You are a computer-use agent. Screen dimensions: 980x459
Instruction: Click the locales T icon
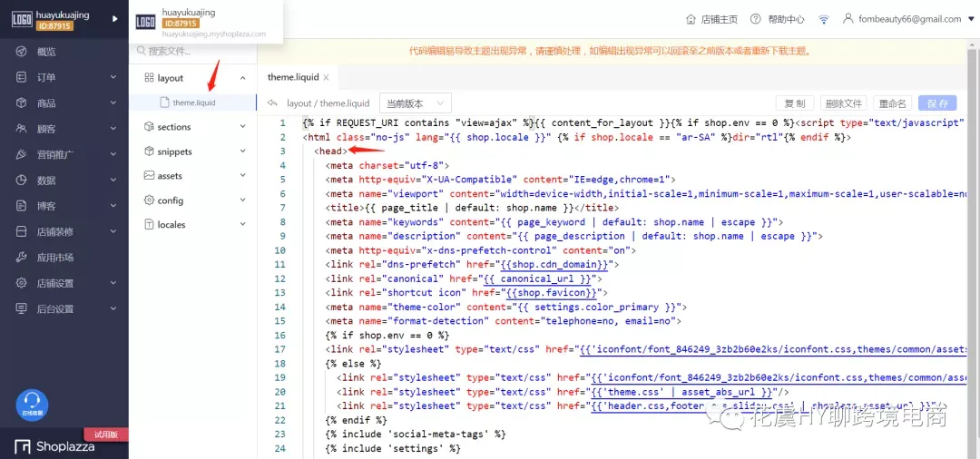tap(149, 224)
